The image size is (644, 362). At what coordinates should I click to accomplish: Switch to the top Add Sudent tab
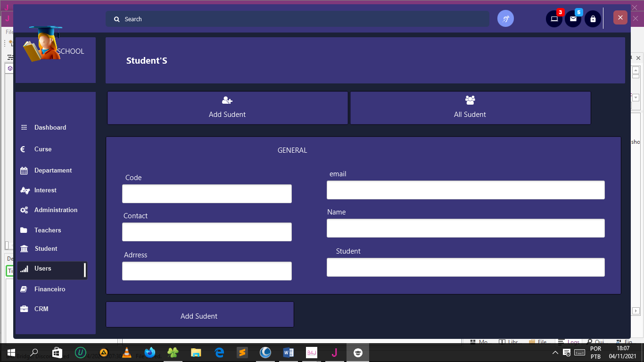(x=227, y=108)
